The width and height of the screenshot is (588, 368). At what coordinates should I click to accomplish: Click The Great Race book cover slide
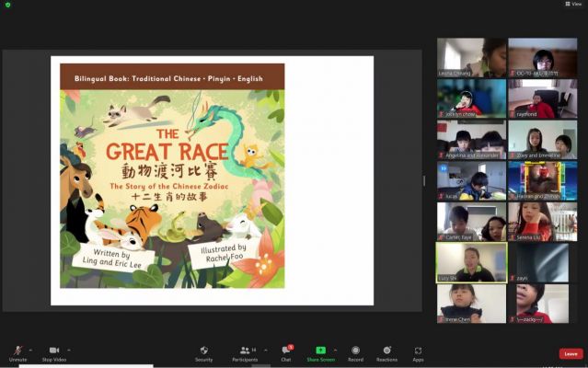(x=172, y=176)
